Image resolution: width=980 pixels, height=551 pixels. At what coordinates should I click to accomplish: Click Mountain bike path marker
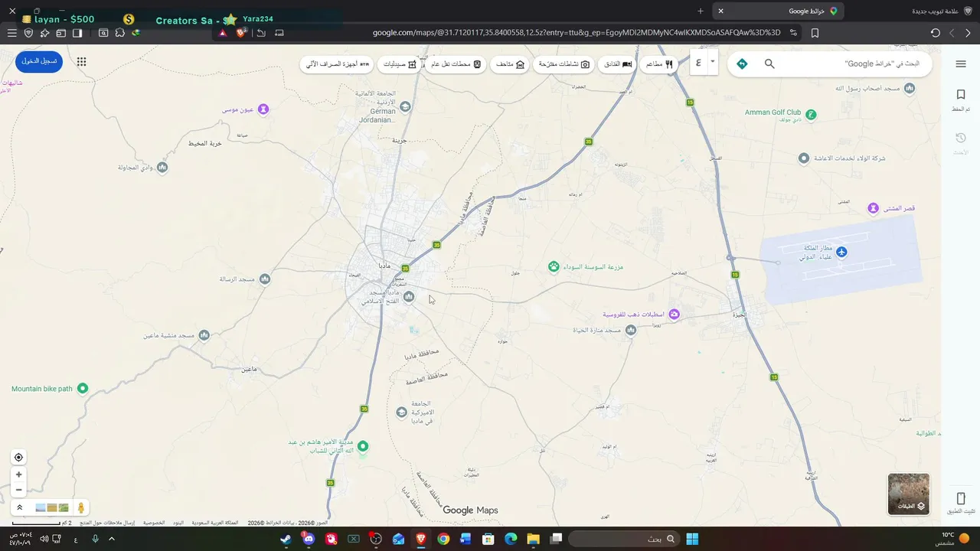click(x=83, y=389)
